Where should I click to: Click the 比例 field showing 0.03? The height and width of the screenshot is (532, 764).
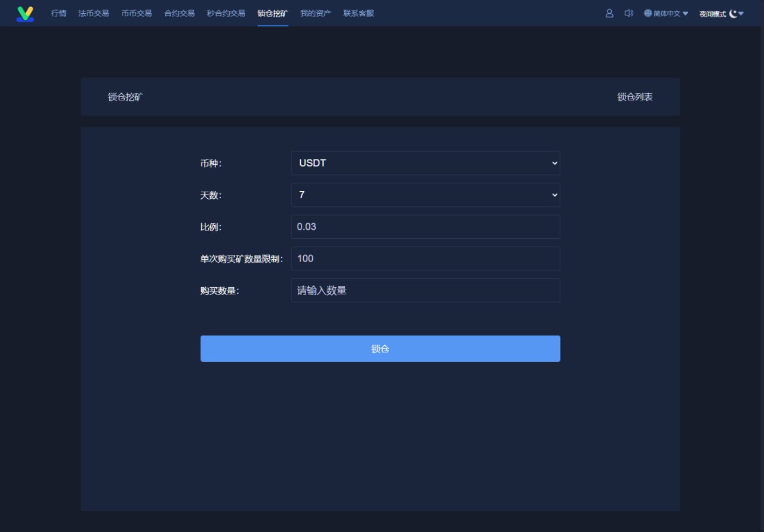426,227
